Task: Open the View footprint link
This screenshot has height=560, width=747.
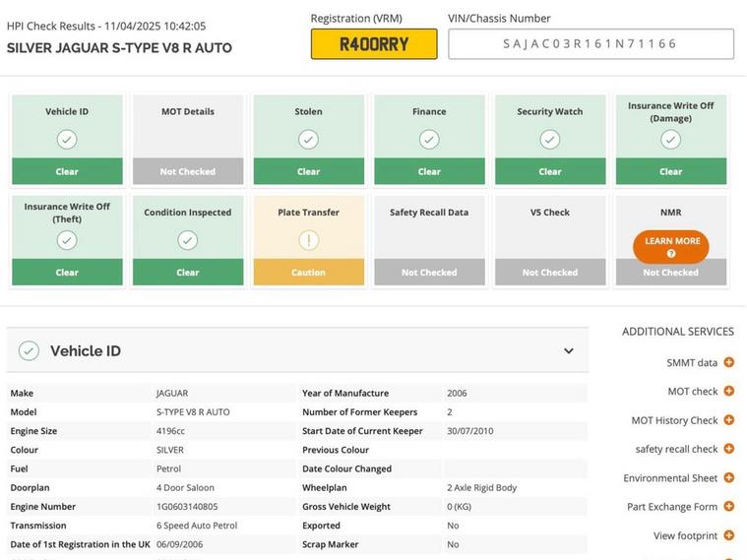Action: coord(685,535)
